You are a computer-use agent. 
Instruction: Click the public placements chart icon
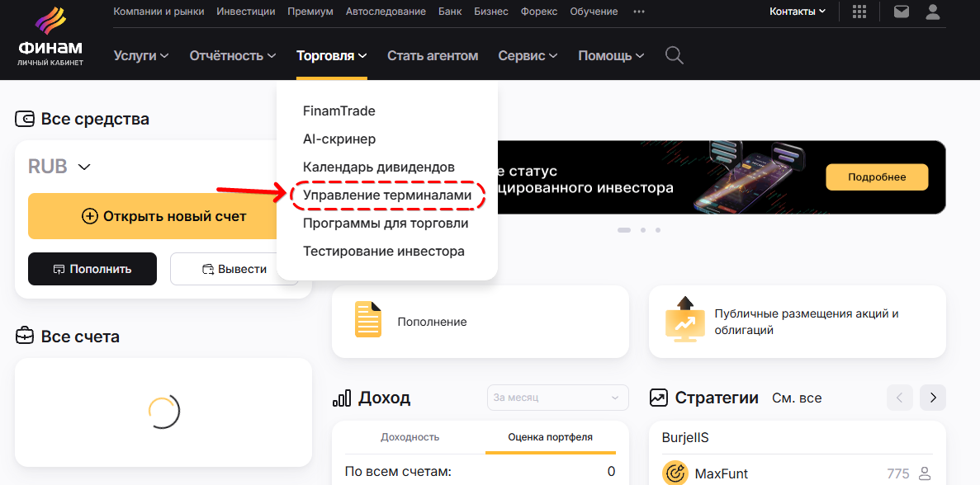[684, 320]
